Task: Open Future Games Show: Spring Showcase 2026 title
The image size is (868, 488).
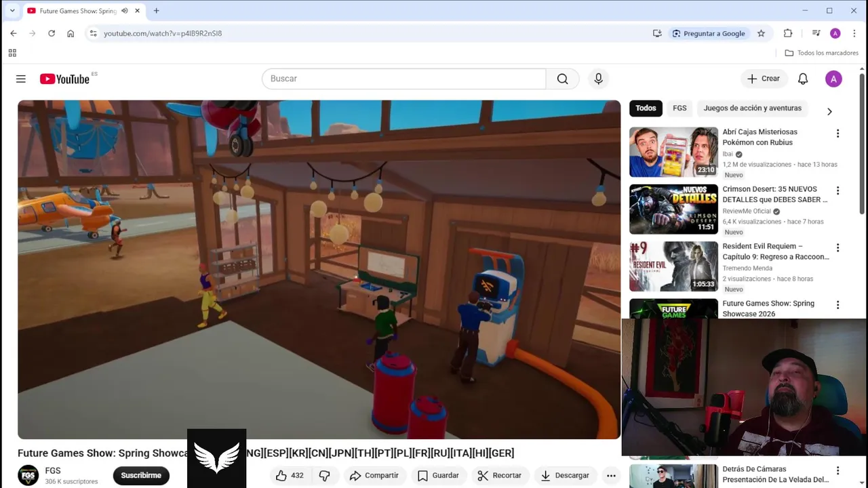Action: pos(768,308)
